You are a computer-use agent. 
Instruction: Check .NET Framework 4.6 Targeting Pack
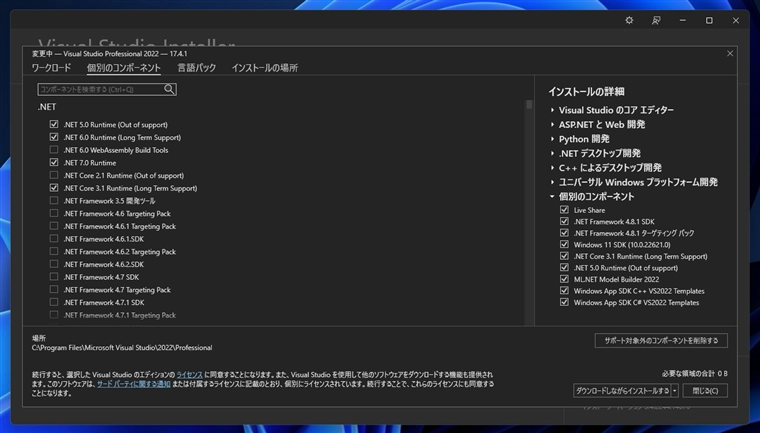coord(54,213)
